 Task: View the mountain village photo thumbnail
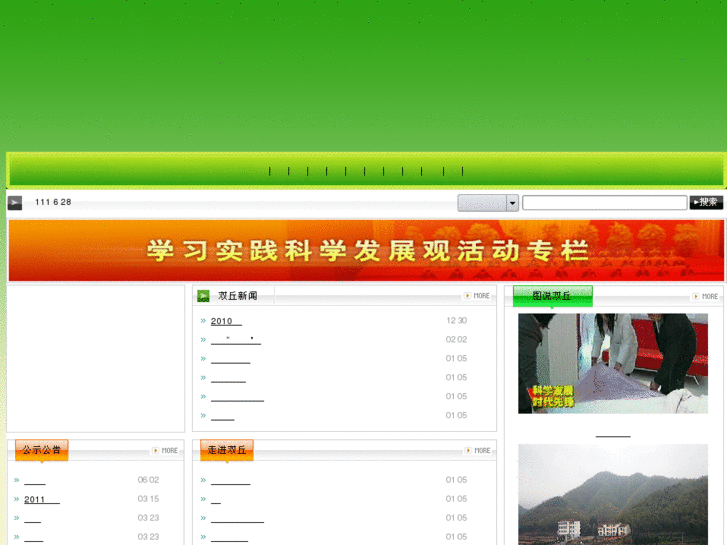[x=613, y=494]
